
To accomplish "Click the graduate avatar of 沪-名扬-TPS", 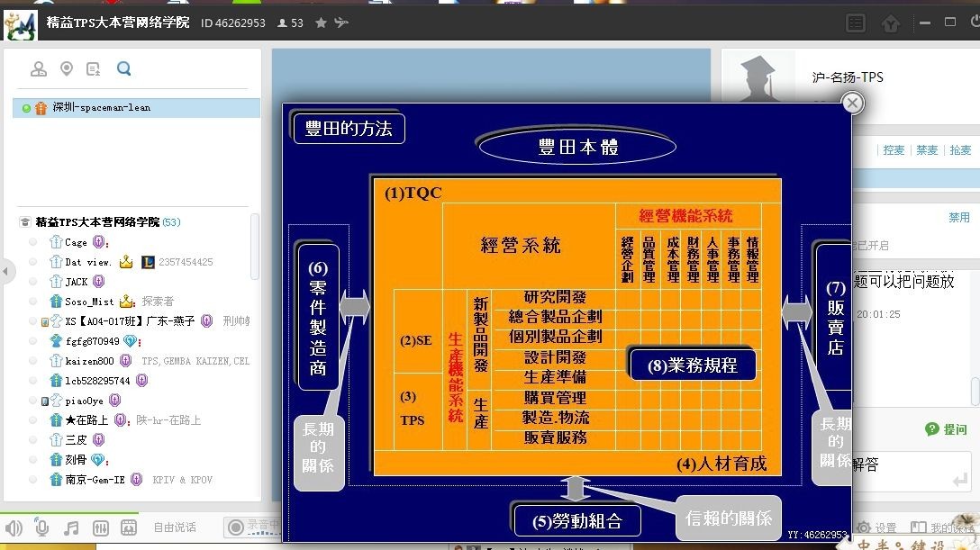I will pyautogui.click(x=758, y=77).
